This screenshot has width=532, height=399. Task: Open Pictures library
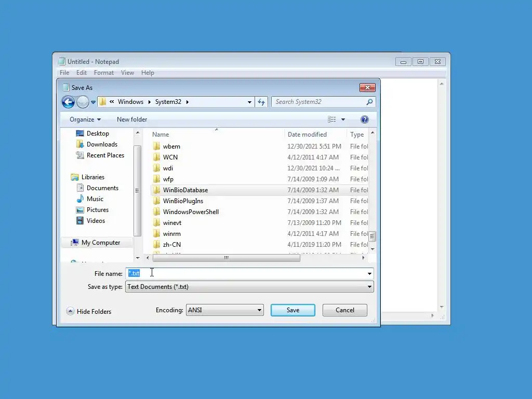pyautogui.click(x=92, y=210)
